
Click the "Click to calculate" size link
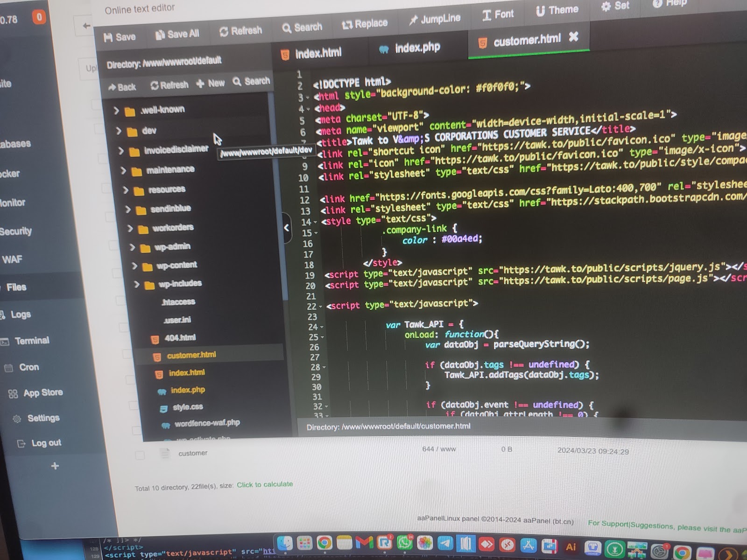[x=265, y=485]
